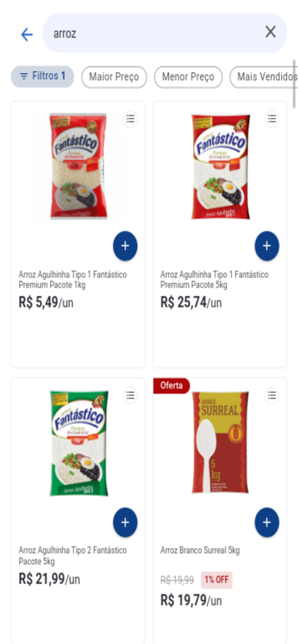Toggle the Maior Preço sort filter
This screenshot has height=644, width=298.
click(114, 77)
